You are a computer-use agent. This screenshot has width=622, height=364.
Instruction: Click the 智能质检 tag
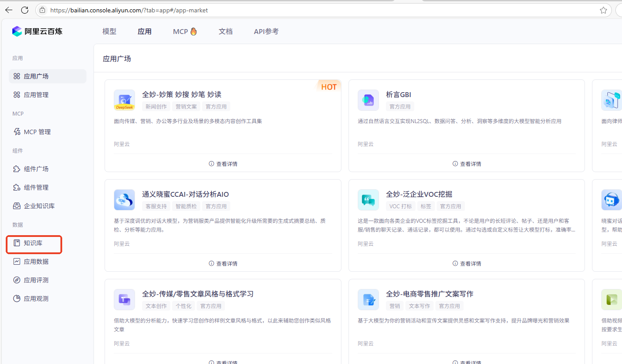click(x=186, y=206)
